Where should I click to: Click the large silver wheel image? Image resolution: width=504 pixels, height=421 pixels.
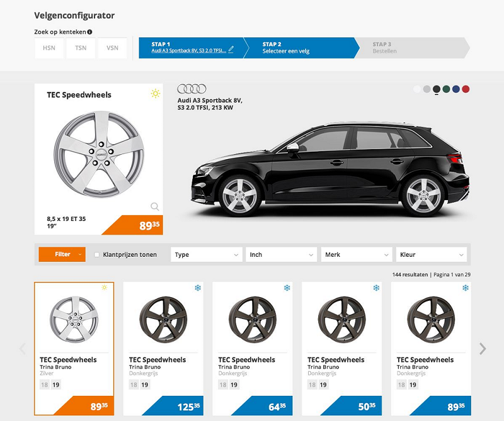pyautogui.click(x=100, y=154)
